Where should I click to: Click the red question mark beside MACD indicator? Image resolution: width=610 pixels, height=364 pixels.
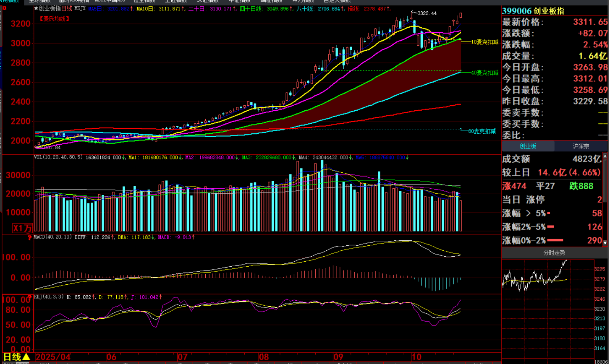tap(29, 238)
